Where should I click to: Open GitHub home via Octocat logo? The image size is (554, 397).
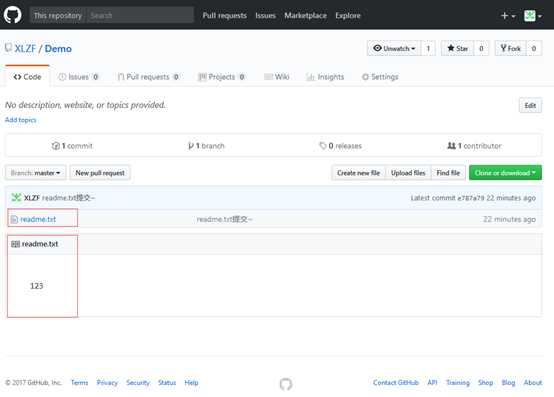[x=13, y=15]
